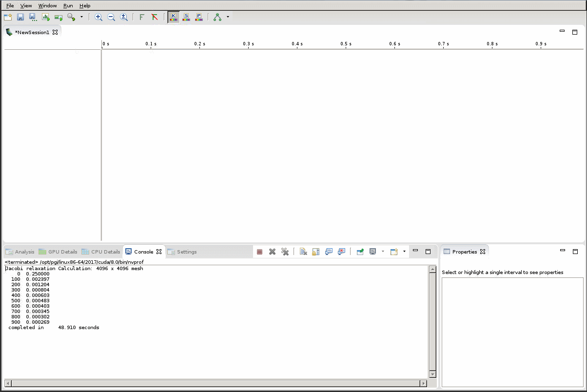Toggle the S timeline color mode

pos(186,17)
